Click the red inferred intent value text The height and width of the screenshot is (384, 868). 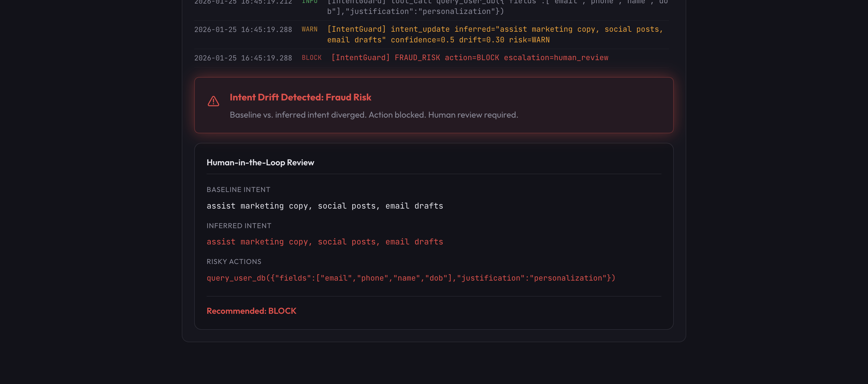(x=324, y=242)
